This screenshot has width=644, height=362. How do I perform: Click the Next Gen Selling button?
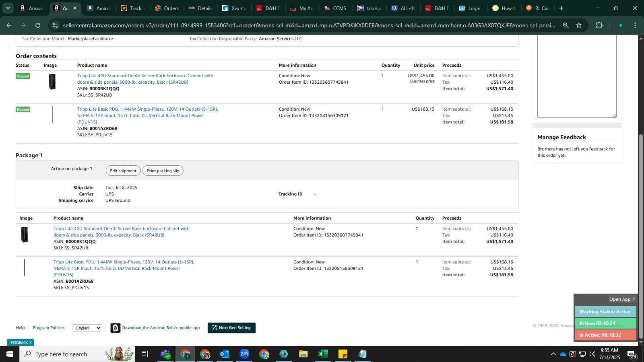pyautogui.click(x=231, y=328)
